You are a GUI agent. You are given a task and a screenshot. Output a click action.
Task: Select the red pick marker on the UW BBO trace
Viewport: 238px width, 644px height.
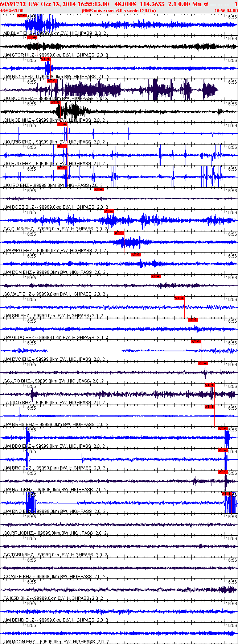click(223, 428)
